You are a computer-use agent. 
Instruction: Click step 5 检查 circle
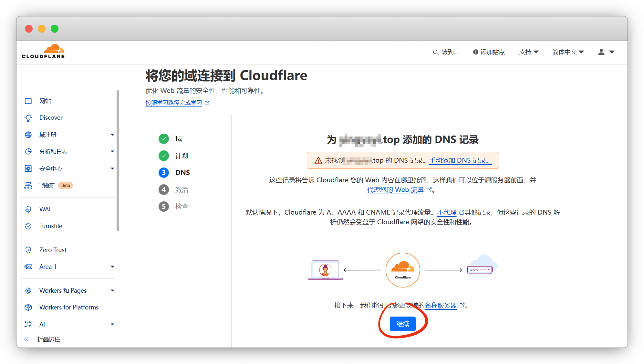coord(164,207)
